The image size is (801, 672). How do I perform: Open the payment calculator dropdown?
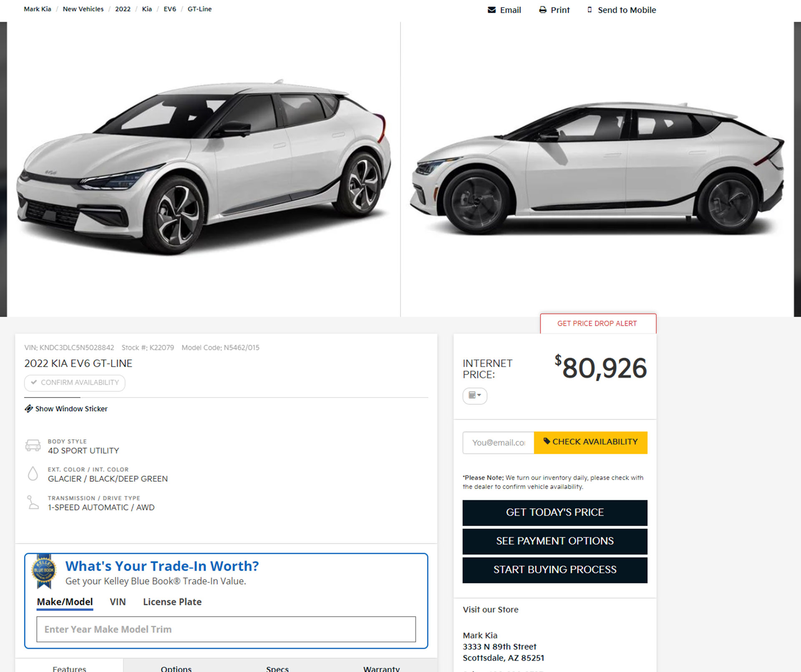[x=475, y=395]
